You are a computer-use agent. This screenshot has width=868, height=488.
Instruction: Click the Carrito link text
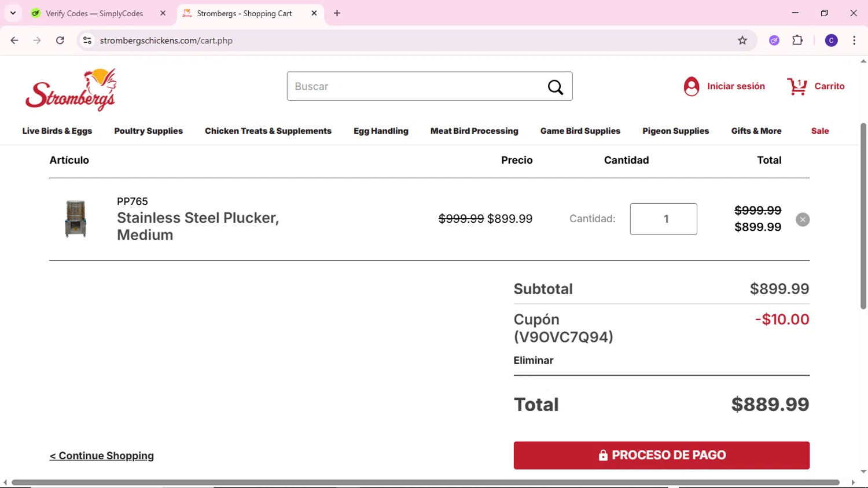pos(829,86)
